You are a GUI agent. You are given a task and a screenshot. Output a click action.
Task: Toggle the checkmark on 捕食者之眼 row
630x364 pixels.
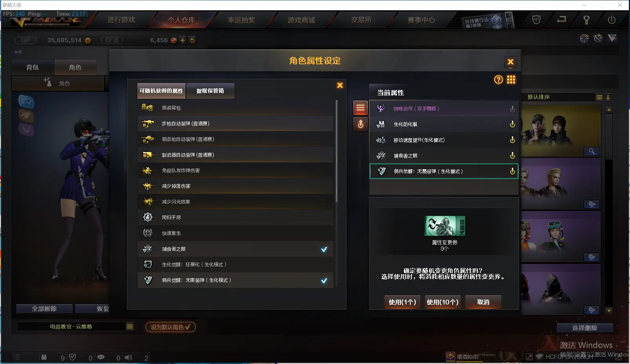coord(324,249)
